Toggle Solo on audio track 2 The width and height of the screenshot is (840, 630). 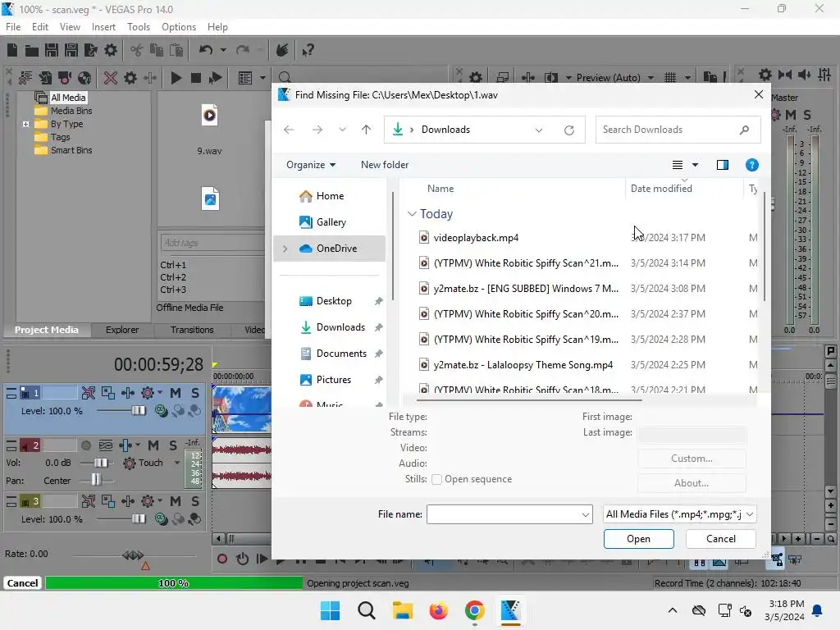[173, 445]
